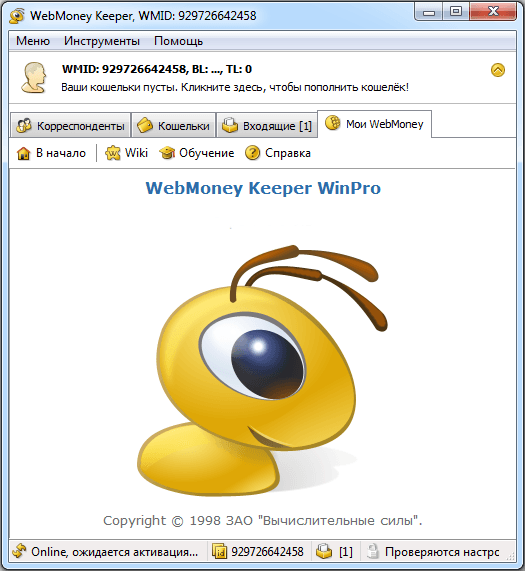Click the inbox tray icon in status bar
The height and width of the screenshot is (571, 525).
click(324, 551)
